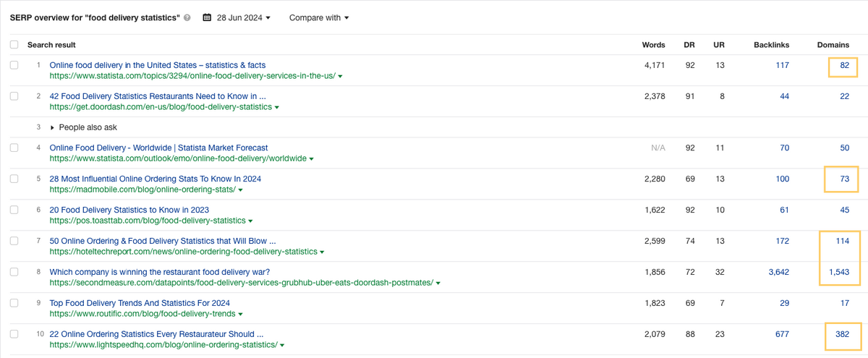Check the box for the secondmeasure.com result
Viewport: 868px width, 358px height.
(x=14, y=272)
